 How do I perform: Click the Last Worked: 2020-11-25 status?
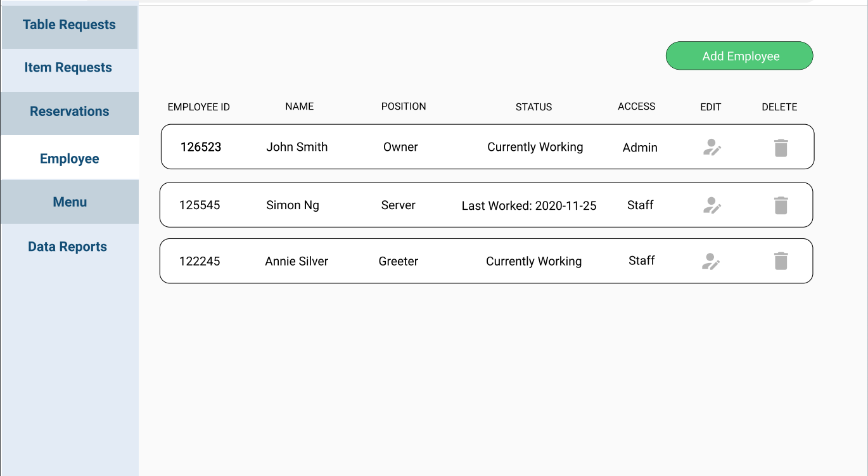click(x=529, y=205)
